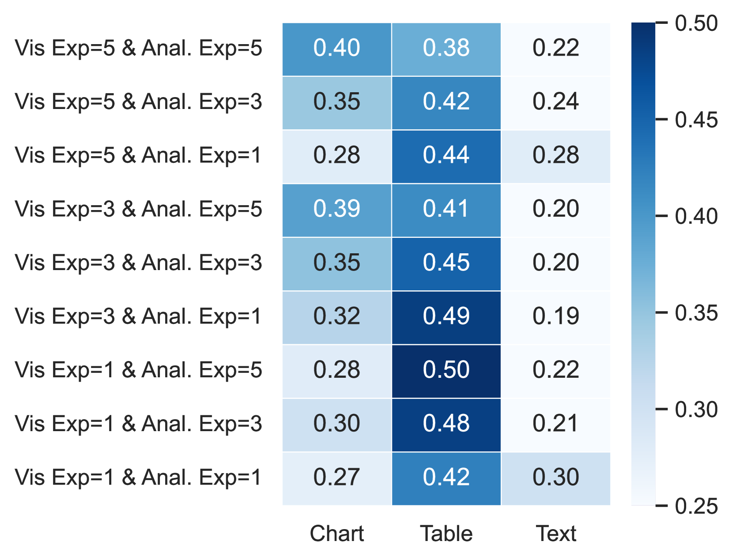
Task: Select the 0.40 Chart heatmap cell
Action: click(336, 48)
